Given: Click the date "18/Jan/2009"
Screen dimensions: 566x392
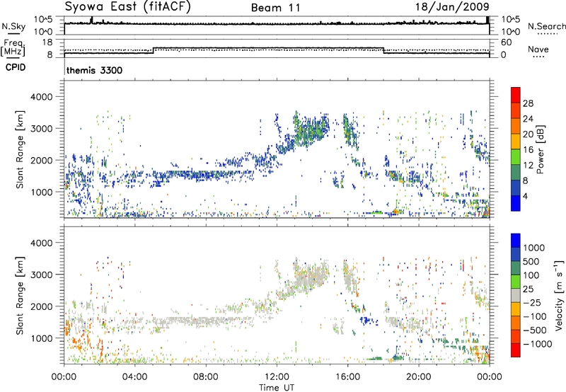Looking at the screenshot, I should click(452, 6).
